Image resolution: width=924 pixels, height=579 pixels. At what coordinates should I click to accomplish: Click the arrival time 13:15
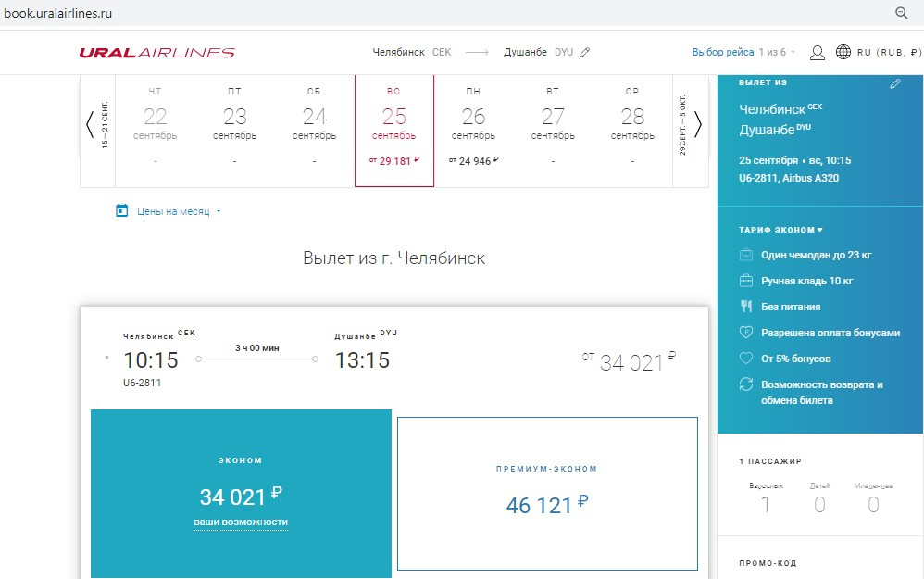(362, 359)
